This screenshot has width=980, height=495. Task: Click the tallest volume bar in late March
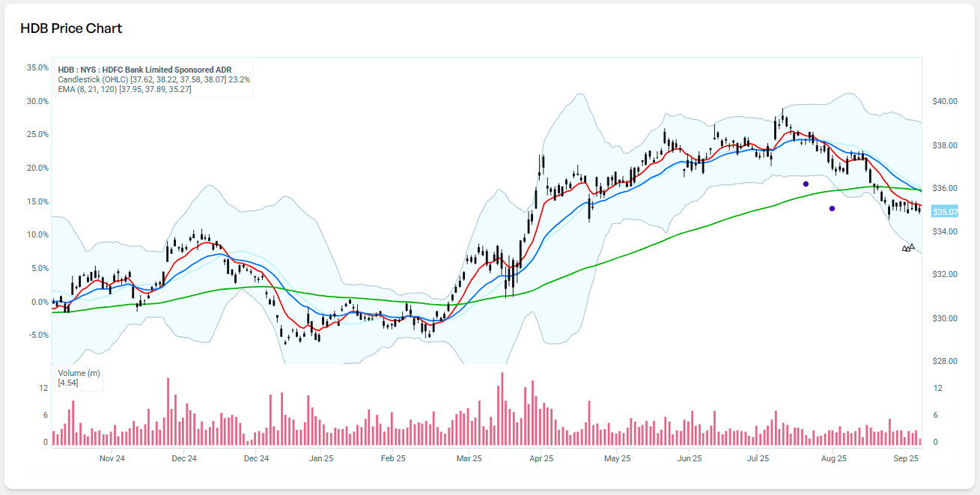click(502, 408)
